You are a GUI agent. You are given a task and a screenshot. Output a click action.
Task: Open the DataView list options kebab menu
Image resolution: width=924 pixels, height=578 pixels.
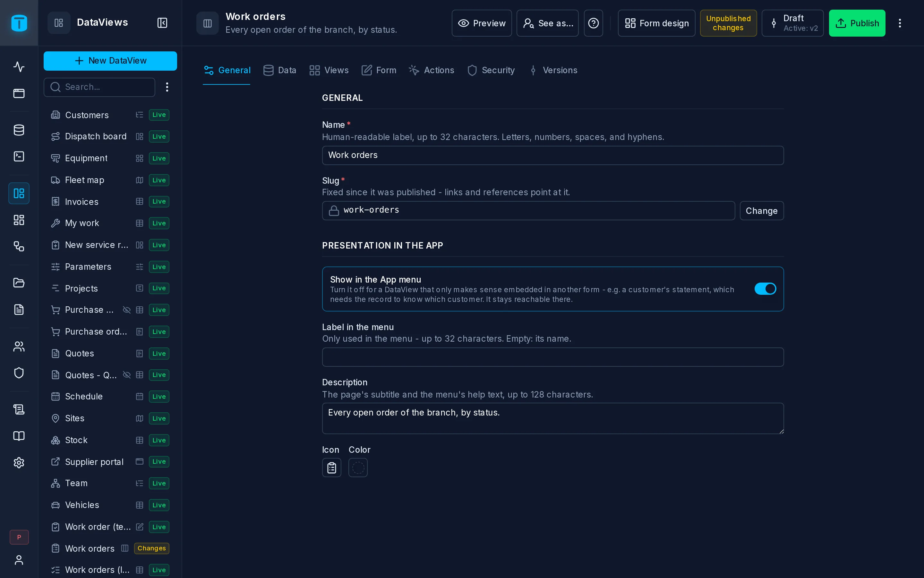(x=167, y=87)
